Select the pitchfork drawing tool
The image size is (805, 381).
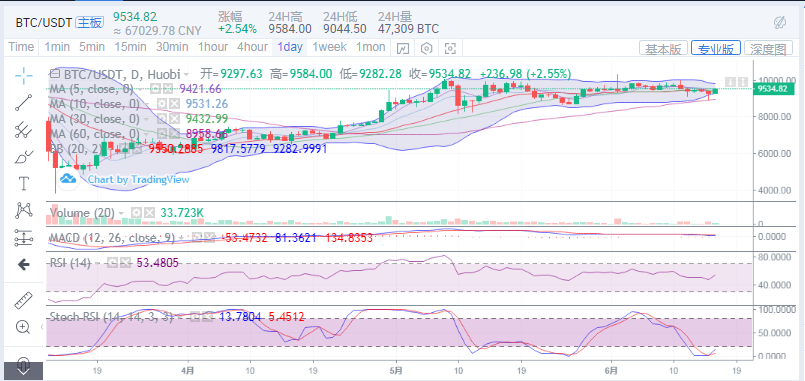[x=23, y=129]
